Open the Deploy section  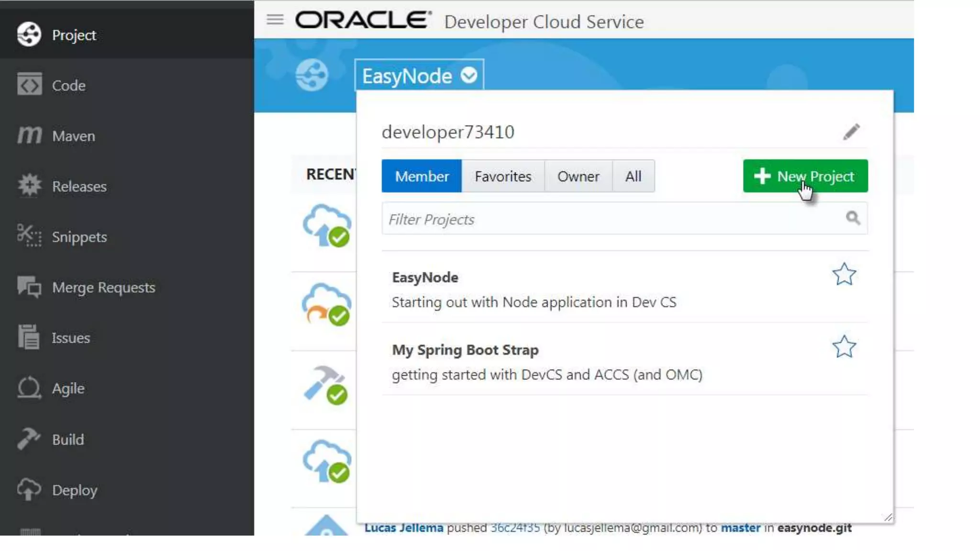(74, 490)
